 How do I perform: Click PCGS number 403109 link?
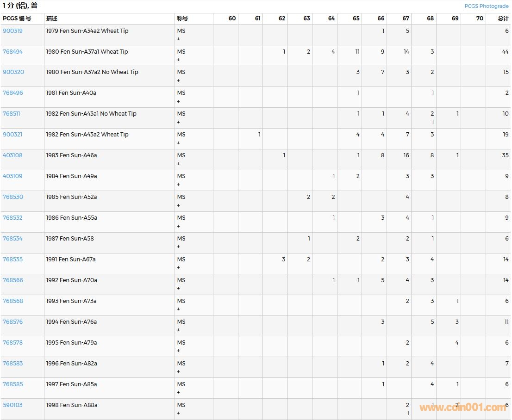coord(12,176)
